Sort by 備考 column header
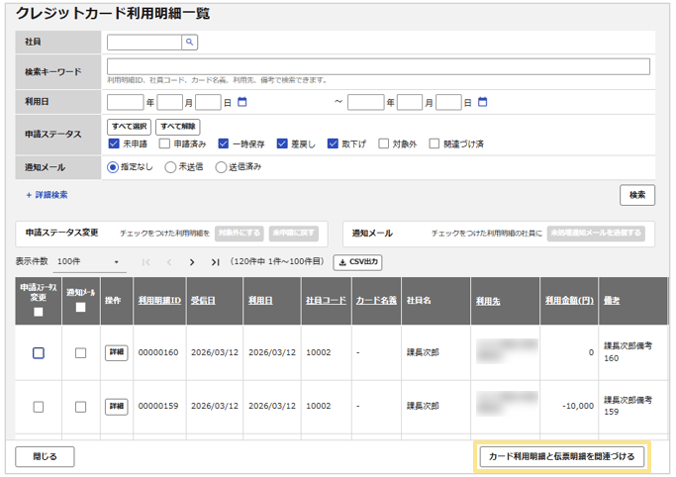The image size is (676, 477). coord(611,301)
